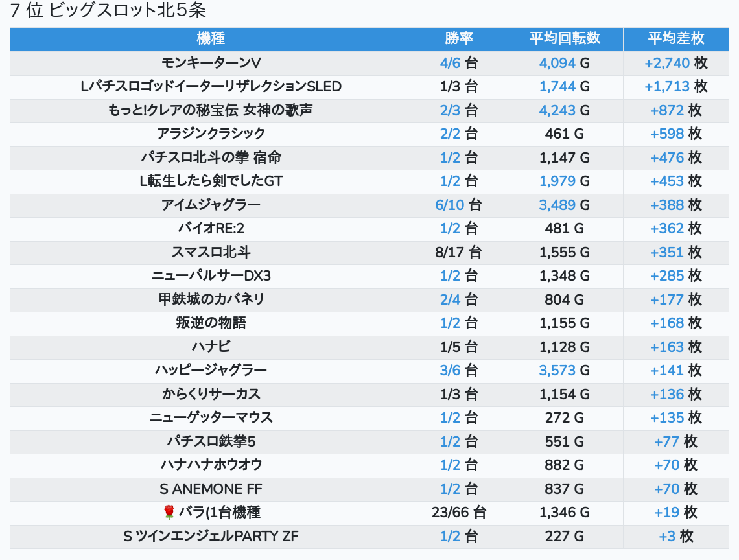Screen dimensions: 739x560
Task: Select LパチスロゴッドイーターリザレクションSLED
Action: pyautogui.click(x=211, y=87)
